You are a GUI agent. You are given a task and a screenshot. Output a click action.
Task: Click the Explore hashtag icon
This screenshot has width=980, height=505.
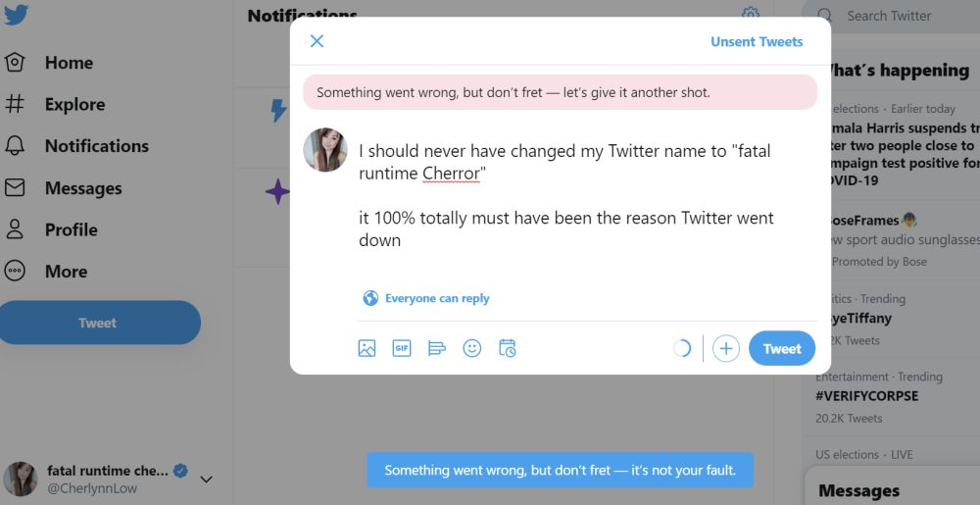tap(15, 104)
